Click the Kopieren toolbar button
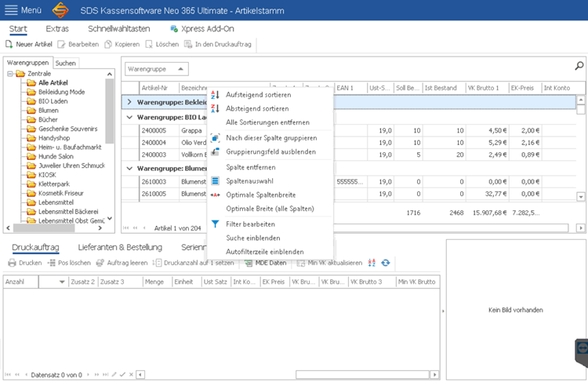Viewport: 588px width, 382px height. pos(122,44)
